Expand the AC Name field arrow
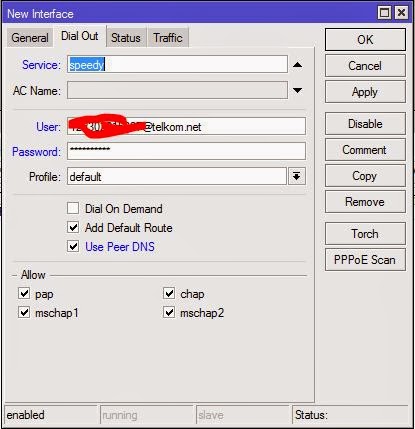Viewport: 415px width, 429px height. [297, 90]
